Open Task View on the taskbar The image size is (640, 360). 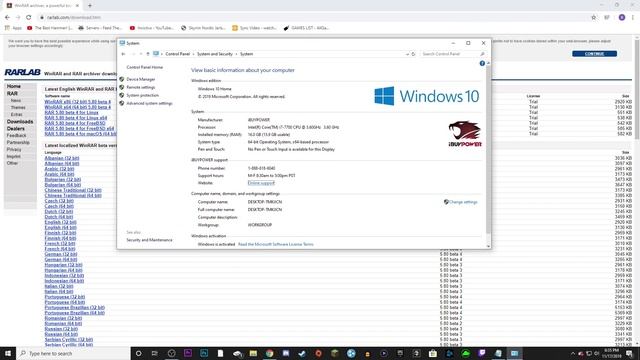coord(155,353)
